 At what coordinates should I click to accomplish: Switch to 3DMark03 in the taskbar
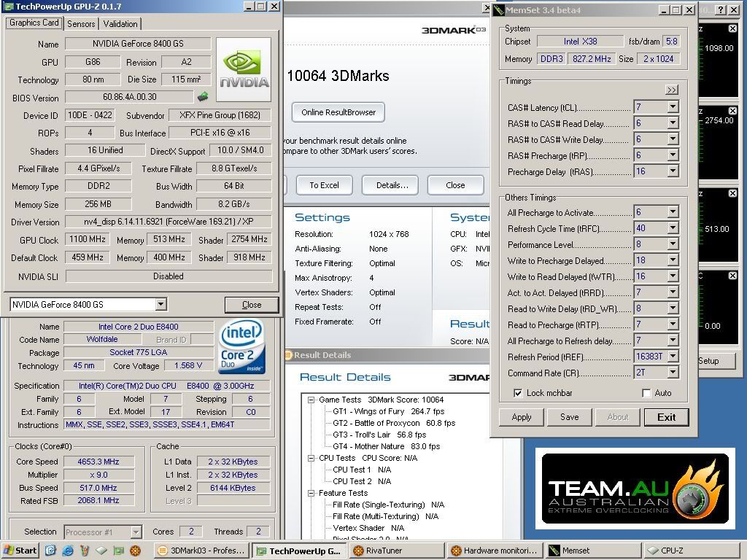click(x=202, y=551)
